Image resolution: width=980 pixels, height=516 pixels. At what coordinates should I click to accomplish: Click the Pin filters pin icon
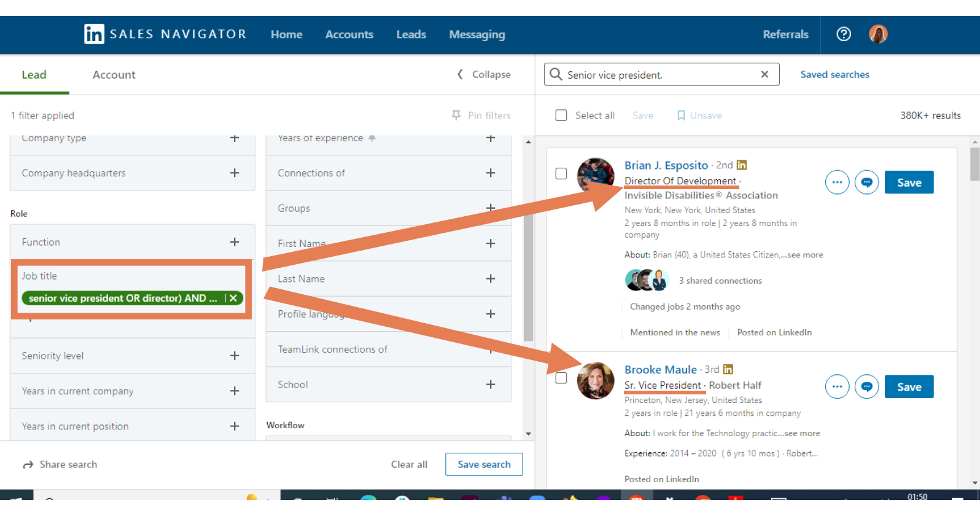(456, 115)
